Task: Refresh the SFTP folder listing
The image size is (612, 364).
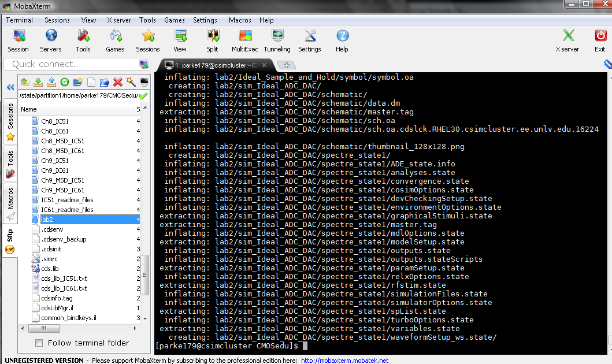Action: (64, 82)
